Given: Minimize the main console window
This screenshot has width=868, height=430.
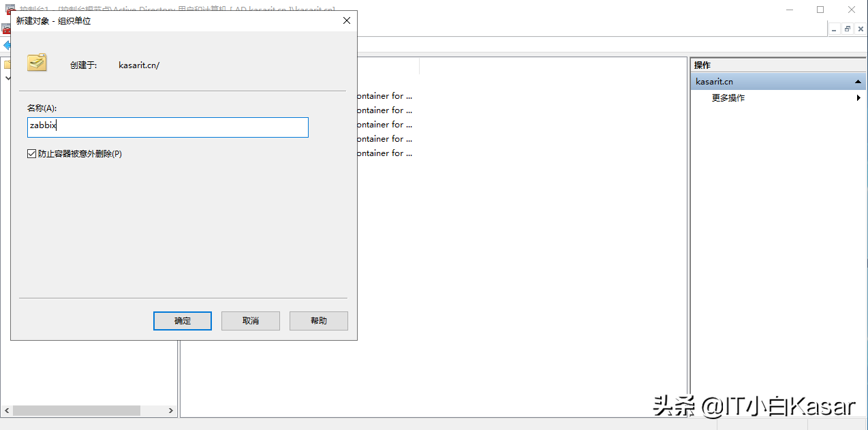Looking at the screenshot, I should (789, 10).
